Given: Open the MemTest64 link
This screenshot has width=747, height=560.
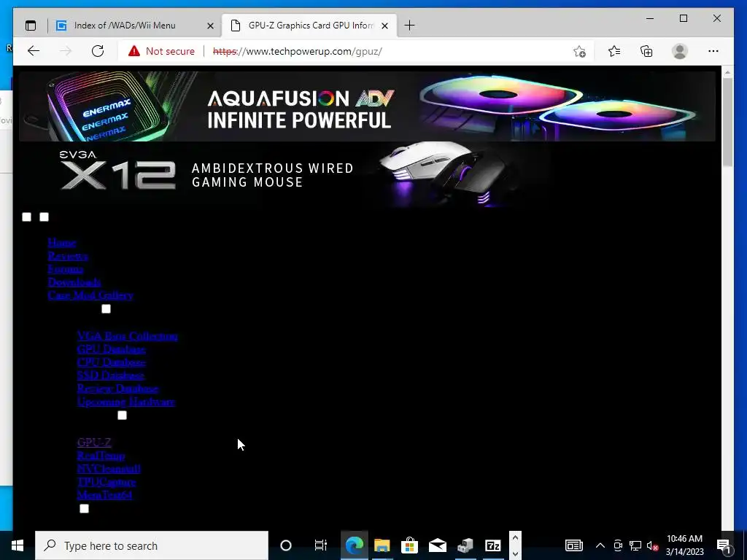Looking at the screenshot, I should click(x=105, y=495).
